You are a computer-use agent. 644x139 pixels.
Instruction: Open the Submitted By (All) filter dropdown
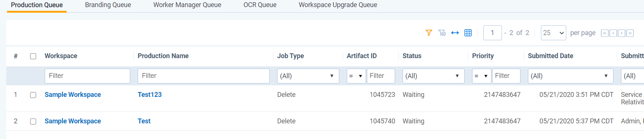click(x=632, y=76)
